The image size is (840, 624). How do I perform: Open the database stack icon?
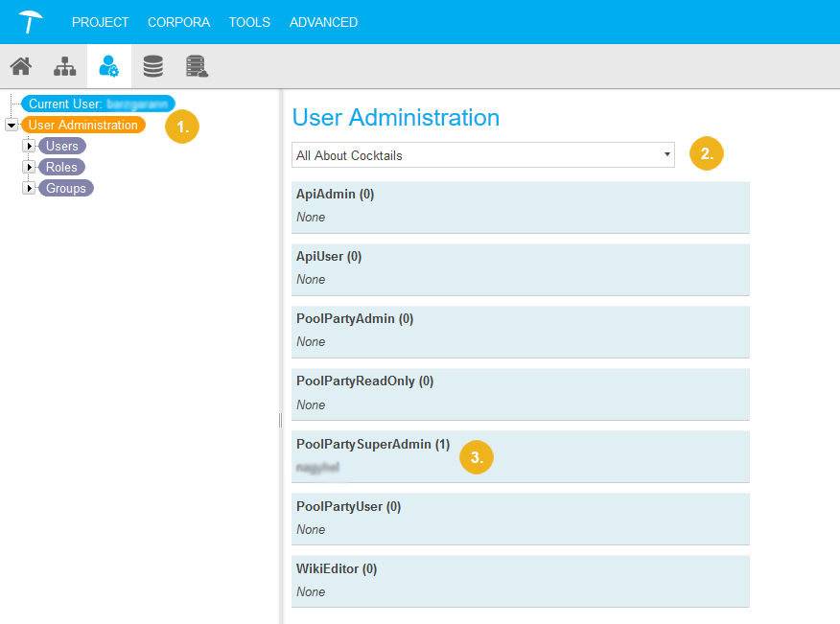[x=152, y=66]
